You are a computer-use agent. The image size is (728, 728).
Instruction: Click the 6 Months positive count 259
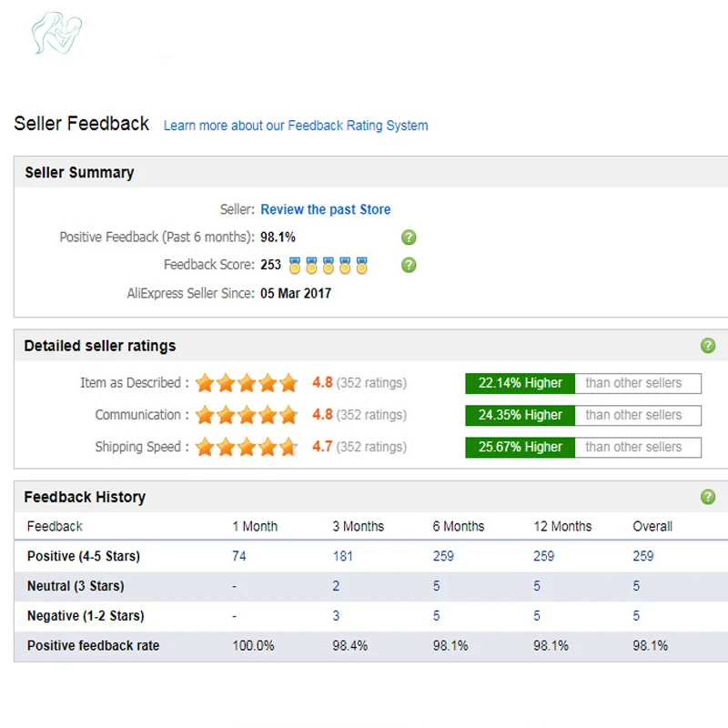(x=443, y=556)
